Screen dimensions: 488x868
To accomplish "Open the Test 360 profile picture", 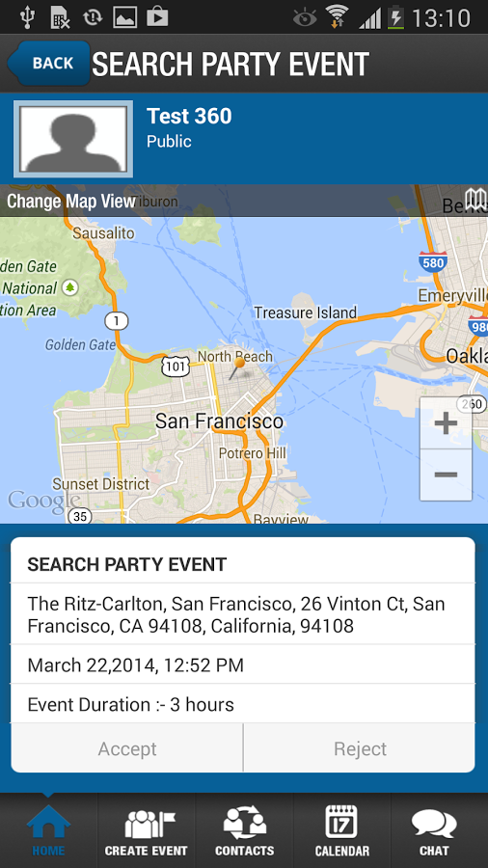I will coord(73,139).
